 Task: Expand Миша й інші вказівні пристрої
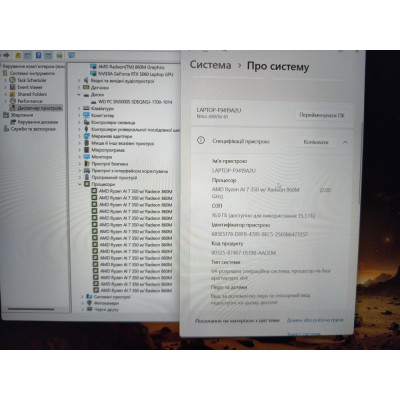pos(79,143)
